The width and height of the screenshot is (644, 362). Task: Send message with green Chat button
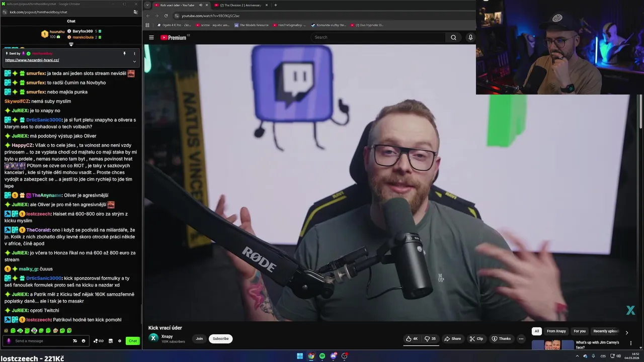click(132, 341)
